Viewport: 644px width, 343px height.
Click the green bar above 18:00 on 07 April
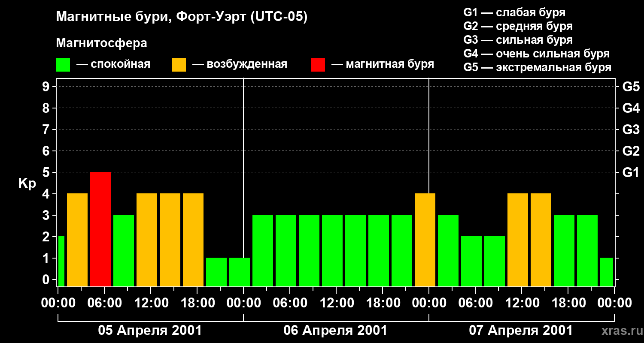point(564,250)
